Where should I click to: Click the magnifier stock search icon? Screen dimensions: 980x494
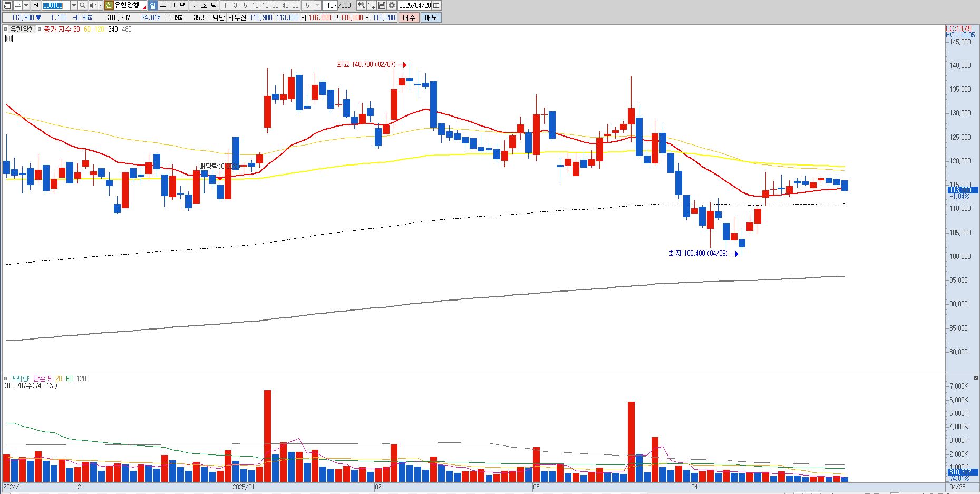click(x=83, y=5)
